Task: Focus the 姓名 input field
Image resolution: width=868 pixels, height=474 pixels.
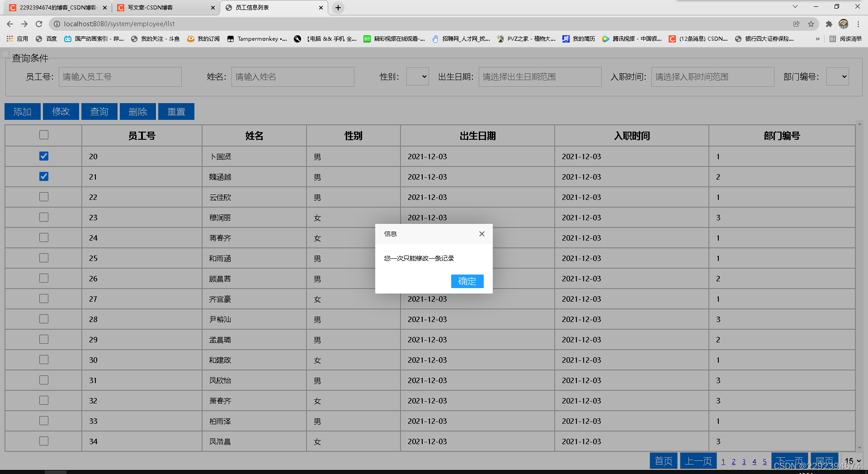Action: [x=293, y=77]
